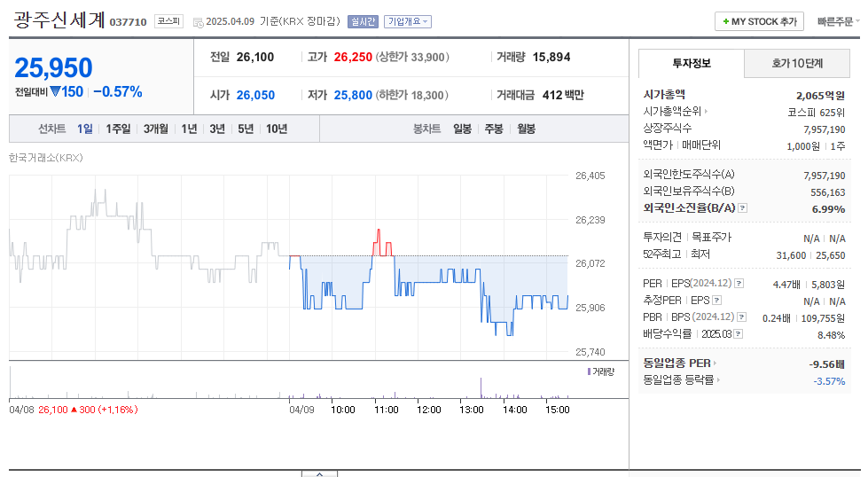Select the 3년 line chart period
Image resolution: width=868 pixels, height=477 pixels.
(217, 129)
